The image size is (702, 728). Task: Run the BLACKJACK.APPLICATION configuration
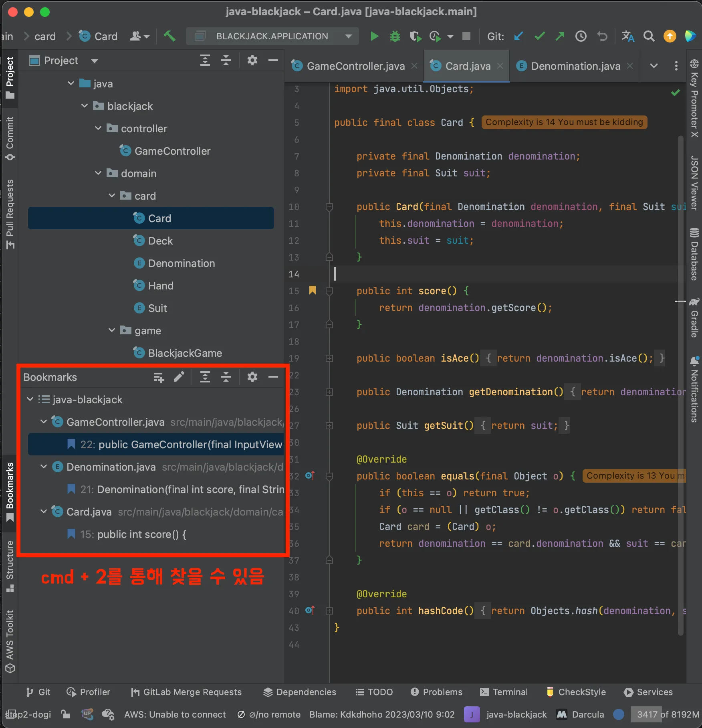point(374,36)
